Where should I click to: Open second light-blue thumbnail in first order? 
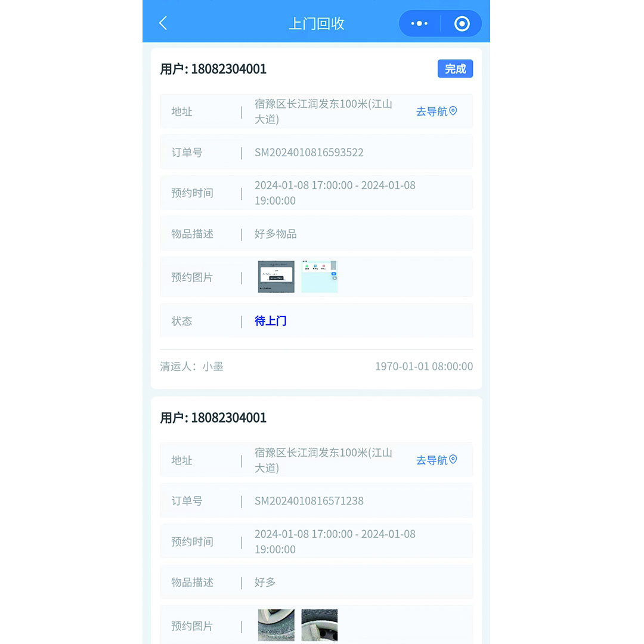click(319, 277)
